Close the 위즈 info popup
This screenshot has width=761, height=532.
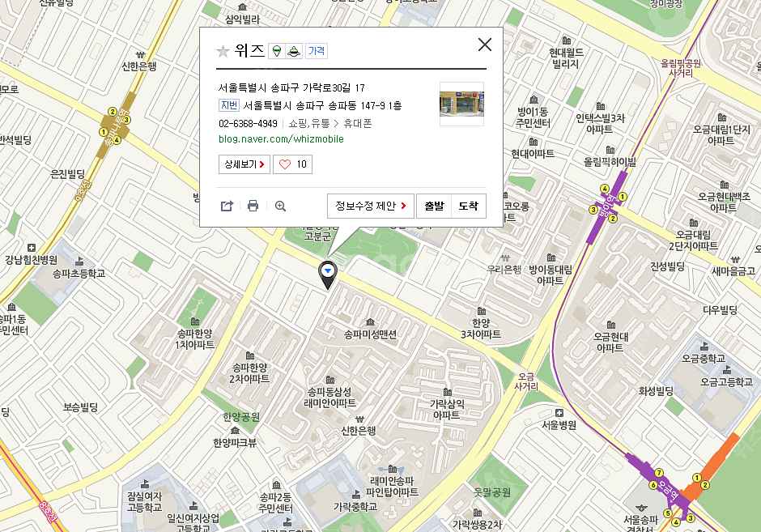484,45
